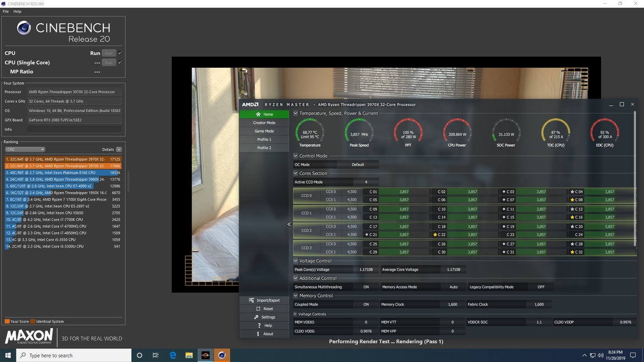
Task: Click the gold star on core C 22
Action: click(x=435, y=235)
